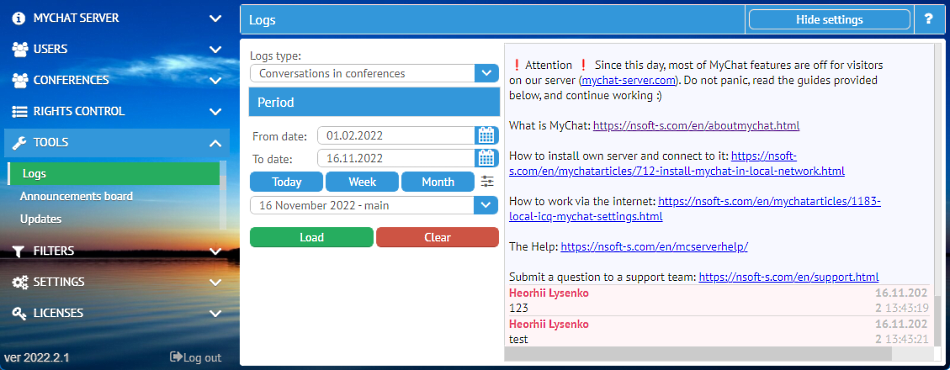The image size is (950, 370).
Task: Open the mychat-server.com link
Action: [628, 80]
